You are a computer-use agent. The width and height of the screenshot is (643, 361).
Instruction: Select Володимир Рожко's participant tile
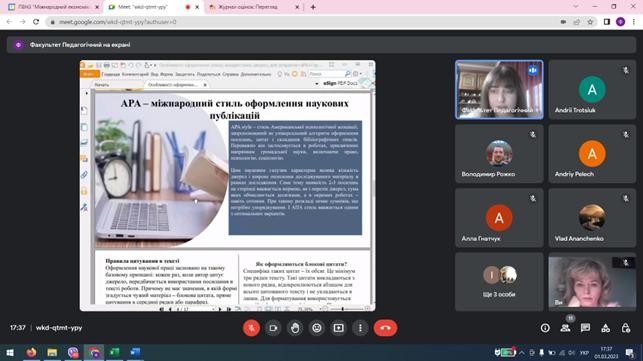click(x=499, y=154)
